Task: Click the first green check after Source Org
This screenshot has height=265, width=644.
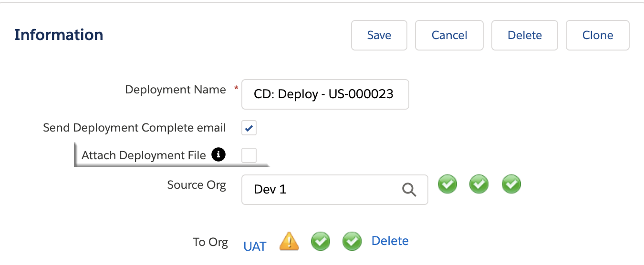Action: pyautogui.click(x=447, y=184)
